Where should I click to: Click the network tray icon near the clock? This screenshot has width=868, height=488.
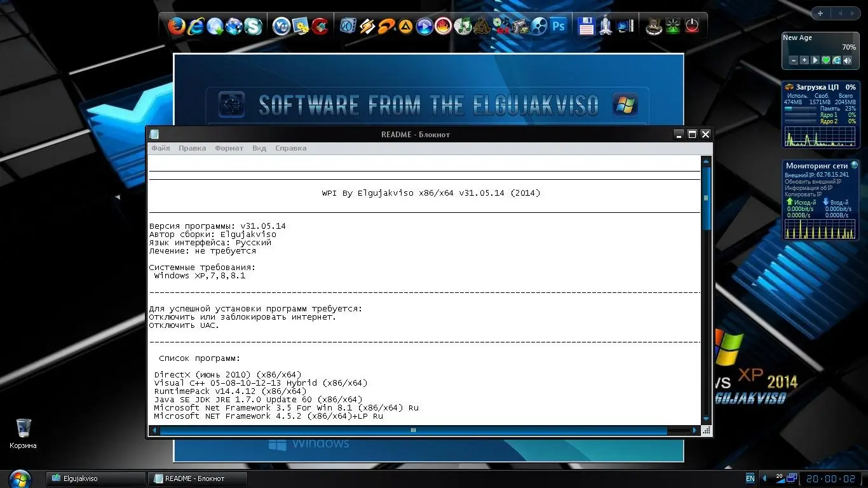point(792,478)
